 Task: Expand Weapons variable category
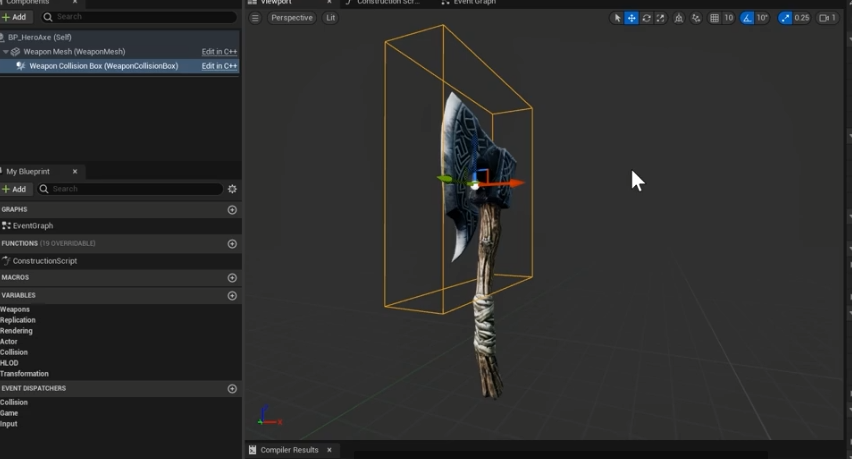pyautogui.click(x=15, y=310)
